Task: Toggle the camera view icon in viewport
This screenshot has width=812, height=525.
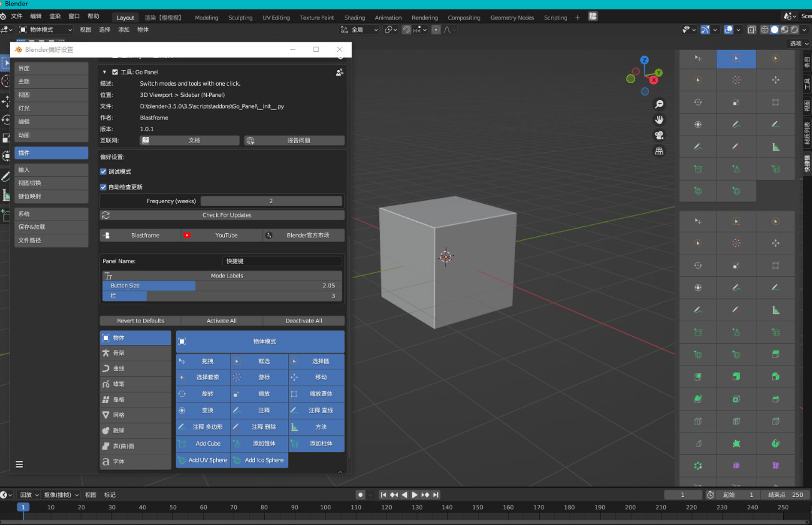Action: pos(659,135)
